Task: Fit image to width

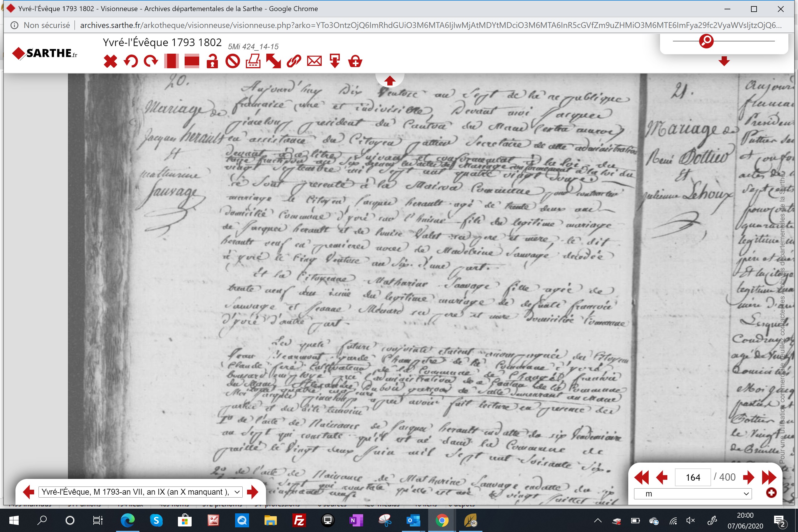Action: (x=192, y=62)
